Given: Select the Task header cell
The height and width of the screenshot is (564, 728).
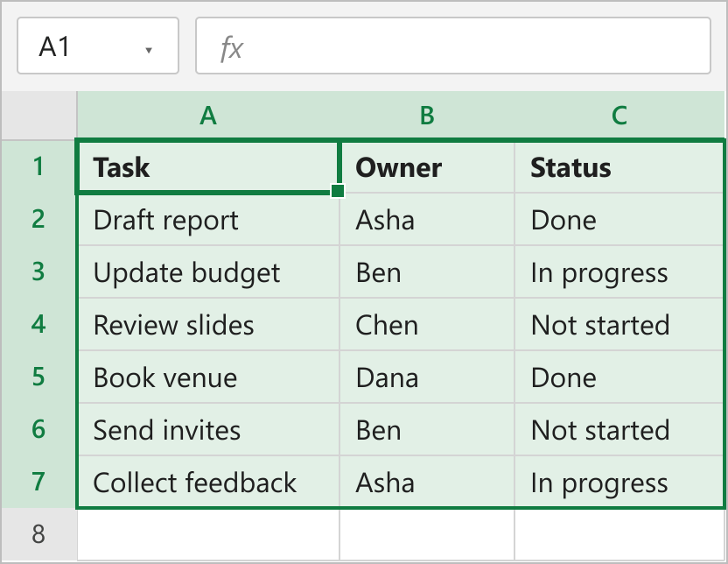Looking at the screenshot, I should (208, 166).
